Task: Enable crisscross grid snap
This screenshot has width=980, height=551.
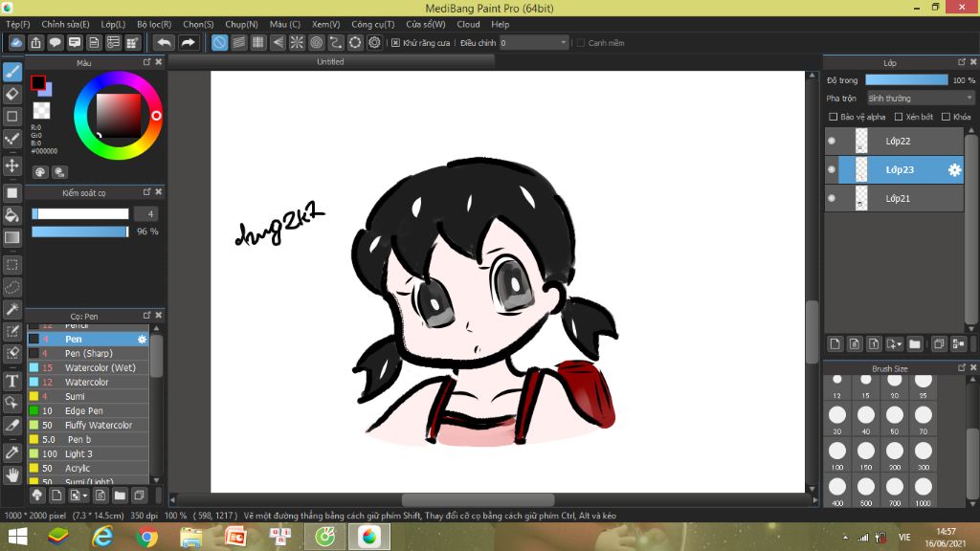Action: (258, 42)
